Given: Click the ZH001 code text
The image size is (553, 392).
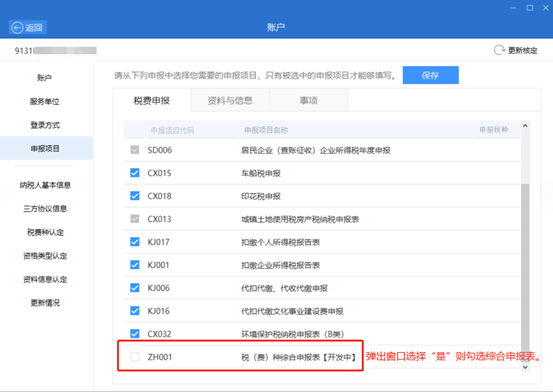Looking at the screenshot, I should coord(160,357).
